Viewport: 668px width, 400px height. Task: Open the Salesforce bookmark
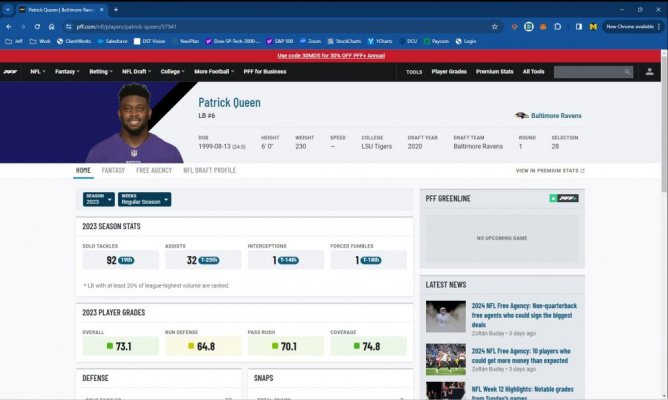tap(112, 41)
